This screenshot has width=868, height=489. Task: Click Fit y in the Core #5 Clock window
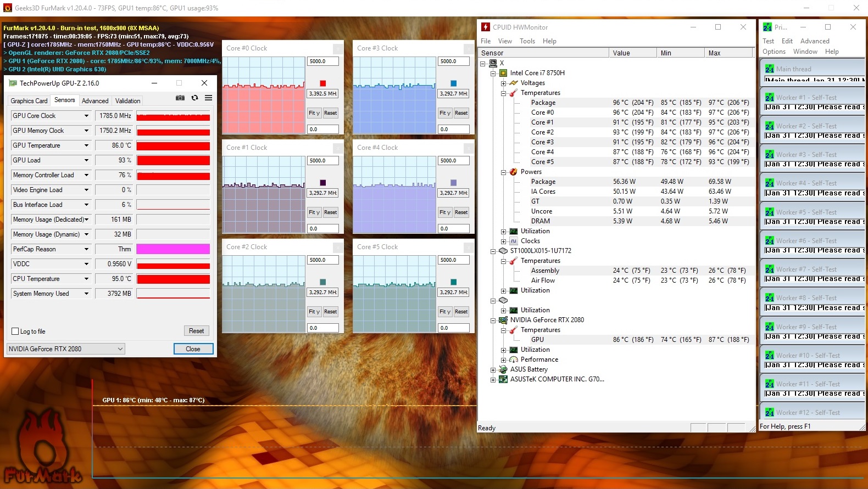click(445, 312)
